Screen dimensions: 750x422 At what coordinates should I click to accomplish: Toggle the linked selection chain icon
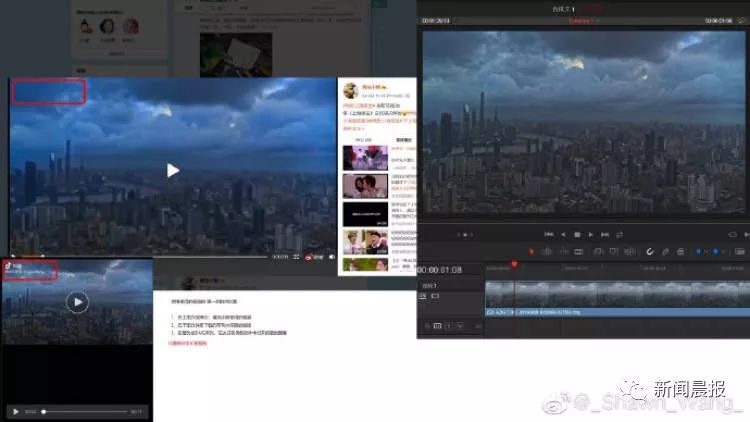[x=665, y=252]
